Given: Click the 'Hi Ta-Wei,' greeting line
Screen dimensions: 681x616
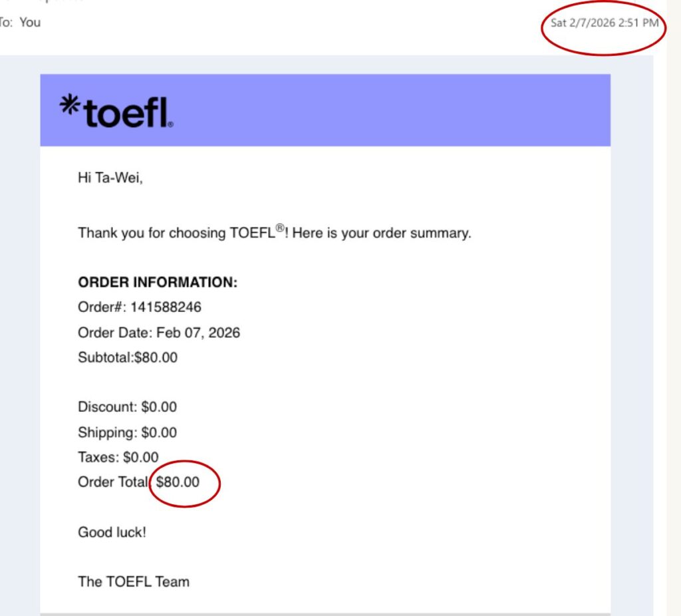Looking at the screenshot, I should (110, 178).
